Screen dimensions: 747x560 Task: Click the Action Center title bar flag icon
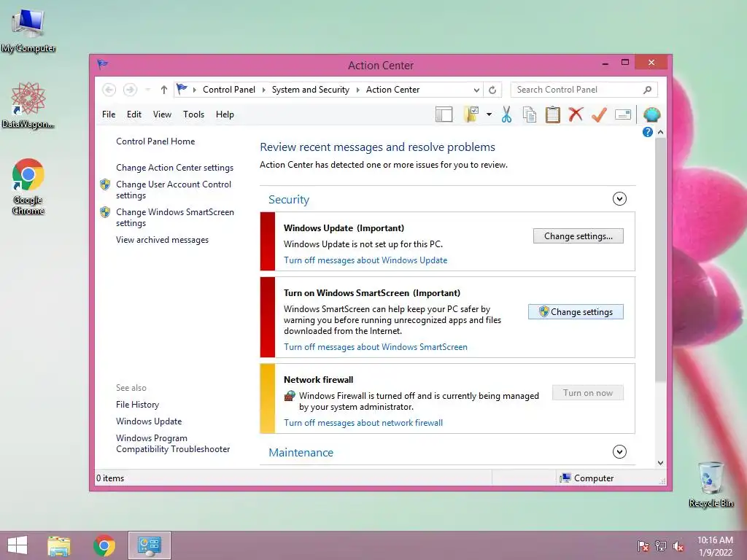[x=102, y=64]
